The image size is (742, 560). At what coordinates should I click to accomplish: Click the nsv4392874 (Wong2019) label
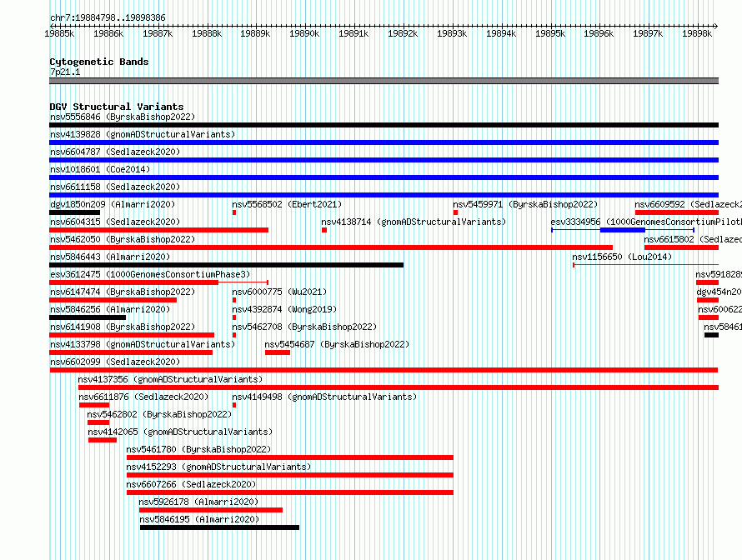click(x=284, y=309)
